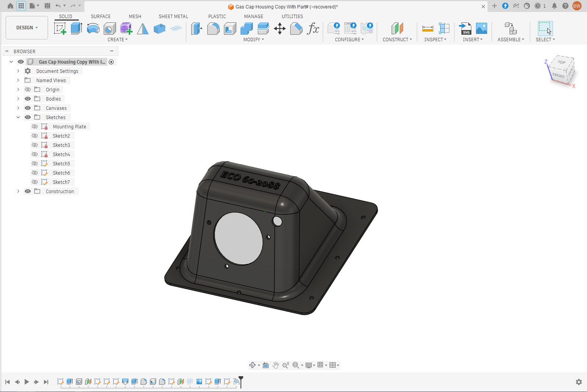Expand the CREATE menu dropdown
587x392 pixels.
118,39
